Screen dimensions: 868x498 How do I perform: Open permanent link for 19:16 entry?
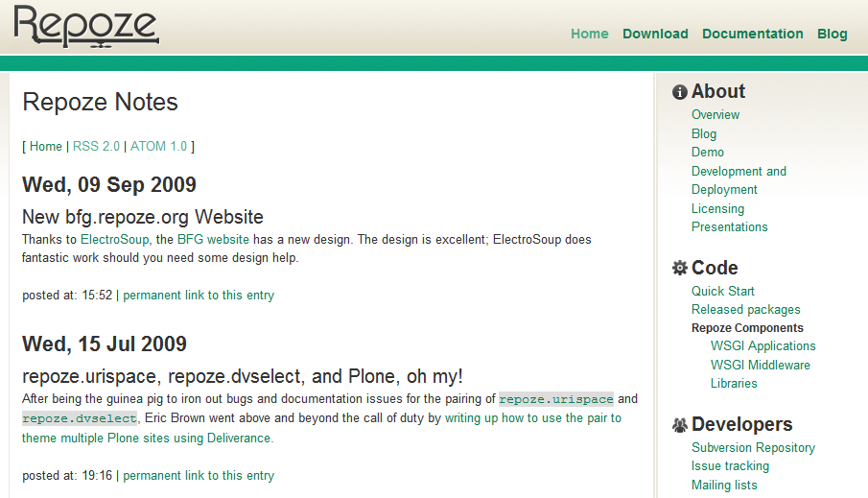[199, 476]
